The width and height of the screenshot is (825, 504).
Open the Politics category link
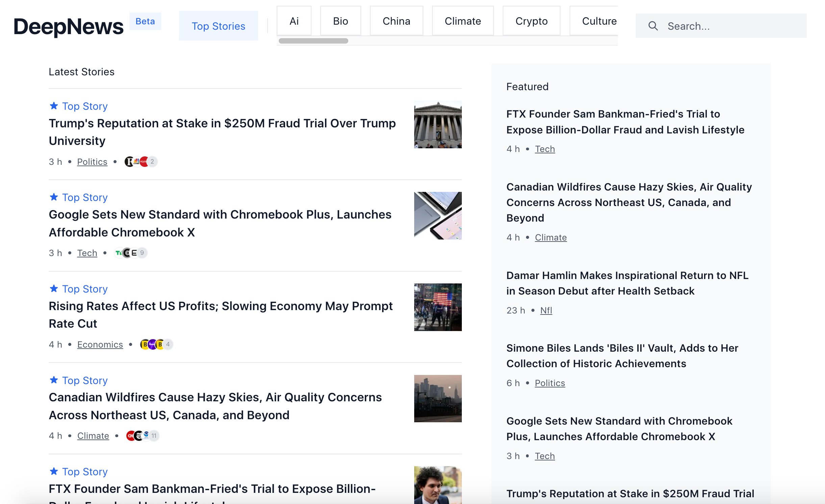tap(92, 161)
